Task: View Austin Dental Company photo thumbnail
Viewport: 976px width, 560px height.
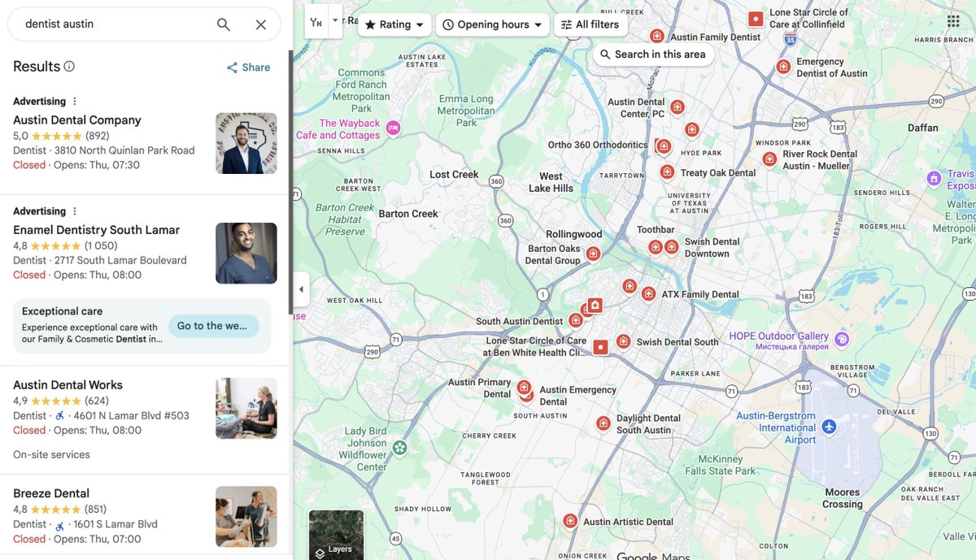Action: click(246, 143)
